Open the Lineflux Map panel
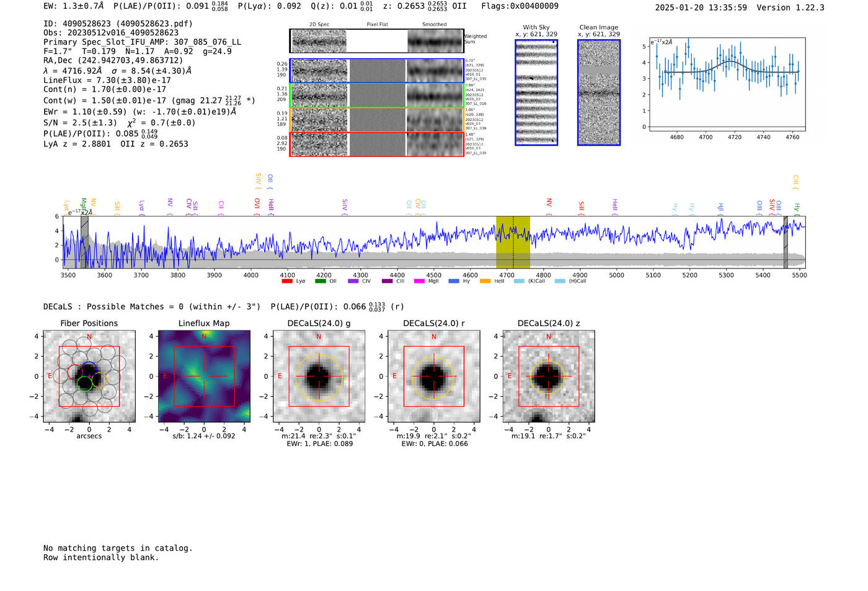The width and height of the screenshot is (868, 591). click(204, 376)
